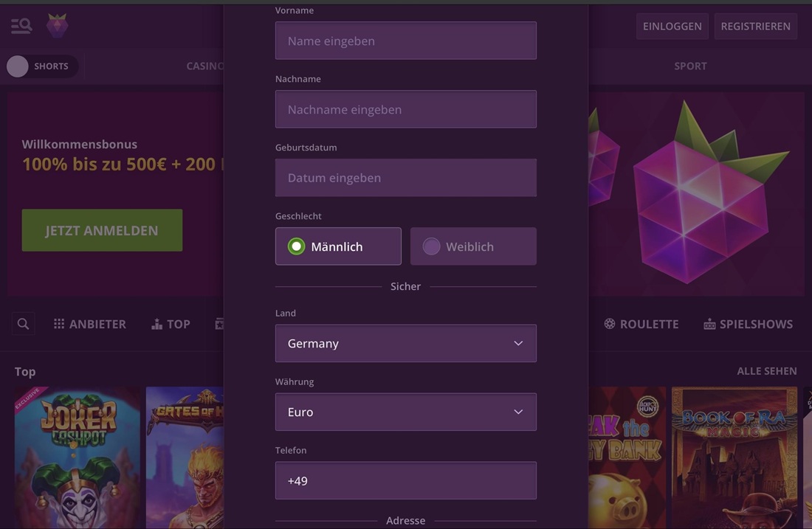Switch to the Casino tab
This screenshot has height=529, width=812.
(205, 66)
